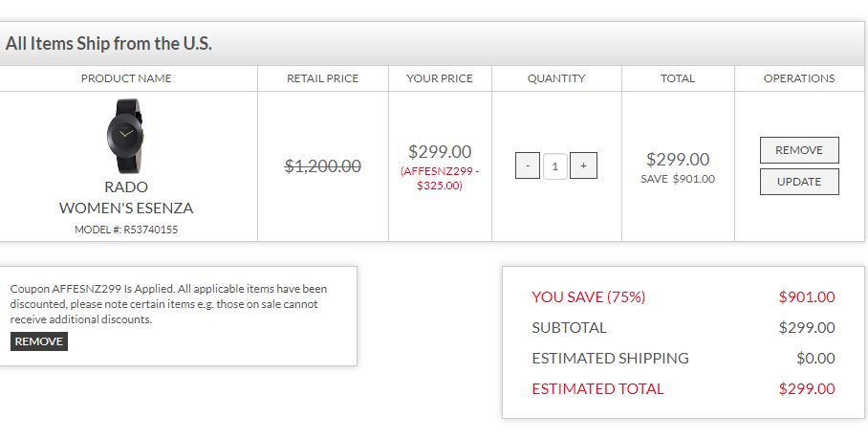Viewport: 868px width, 439px height.
Task: Click the quantity input field
Action: coord(555,165)
